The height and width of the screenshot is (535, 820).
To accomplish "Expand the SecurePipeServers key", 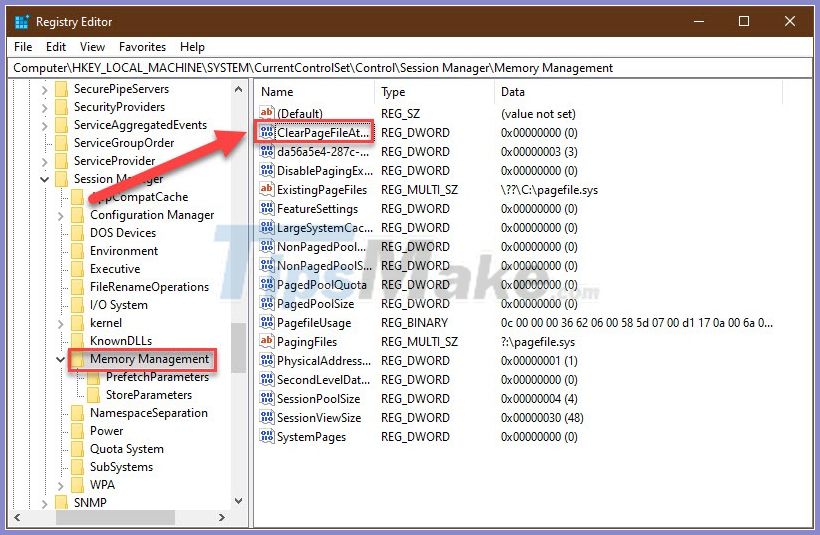I will (x=44, y=90).
